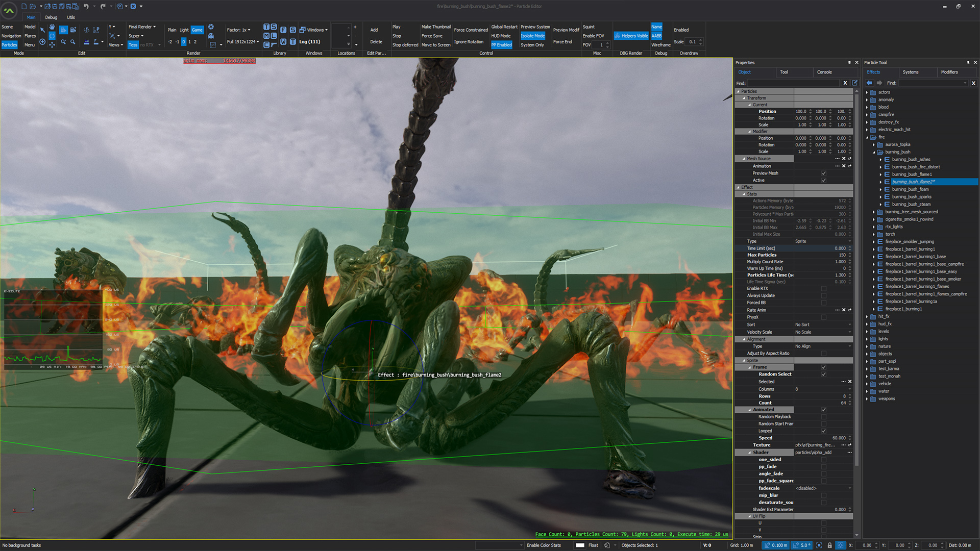Enable the Always Update checkbox

click(x=823, y=296)
